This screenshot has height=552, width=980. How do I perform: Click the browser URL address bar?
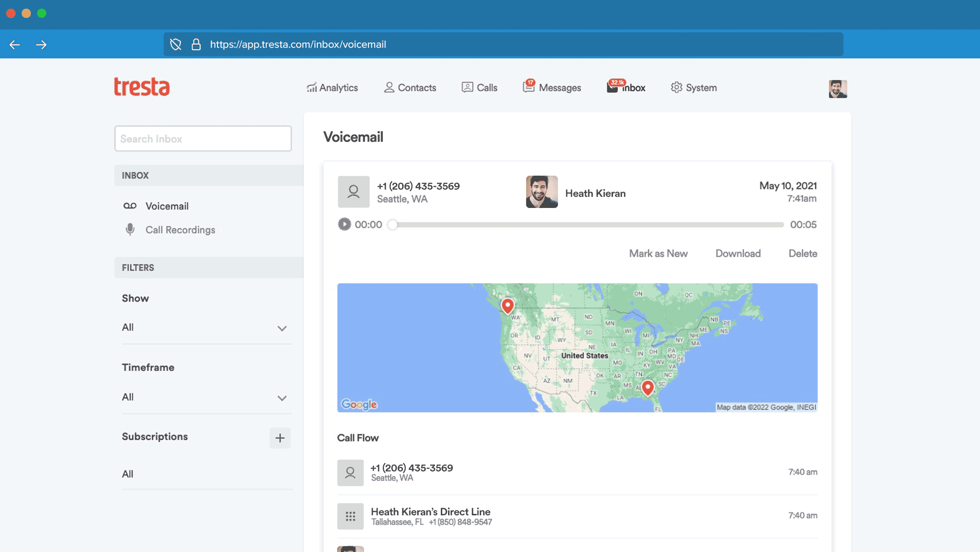coord(504,44)
